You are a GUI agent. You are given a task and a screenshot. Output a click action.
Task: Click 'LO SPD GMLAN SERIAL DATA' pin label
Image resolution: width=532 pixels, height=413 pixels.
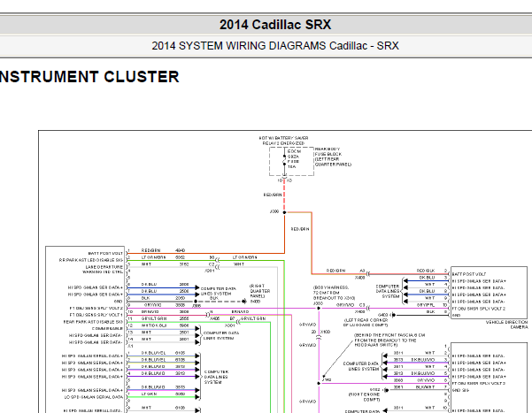pos(94,397)
